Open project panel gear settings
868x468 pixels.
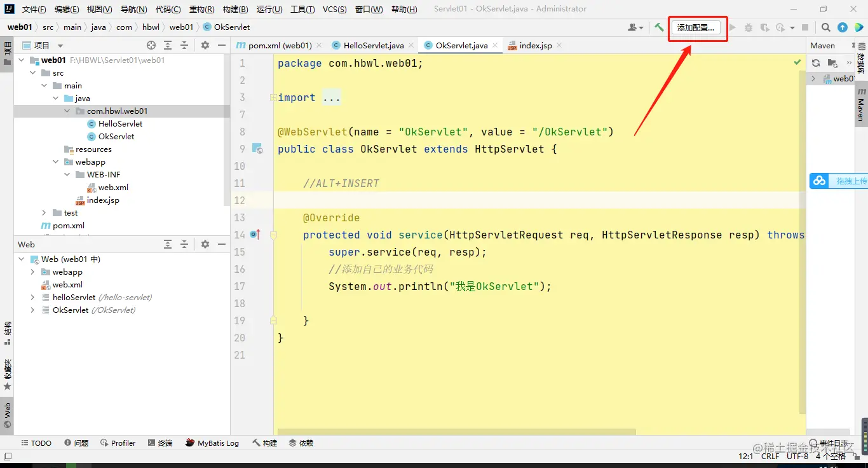(x=205, y=45)
